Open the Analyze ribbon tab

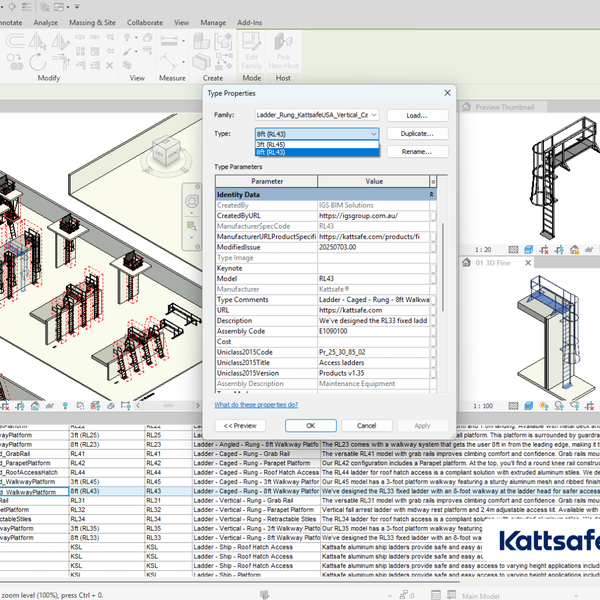point(46,23)
